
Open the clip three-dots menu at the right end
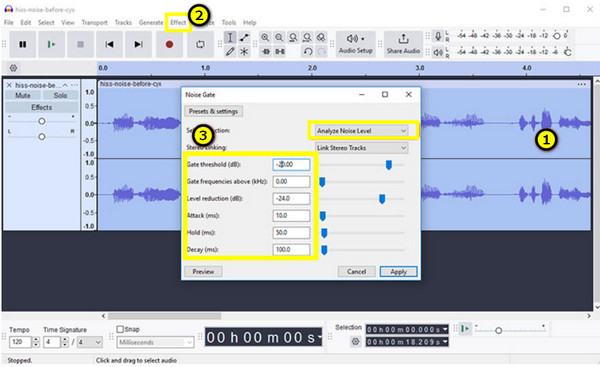pyautogui.click(x=582, y=84)
